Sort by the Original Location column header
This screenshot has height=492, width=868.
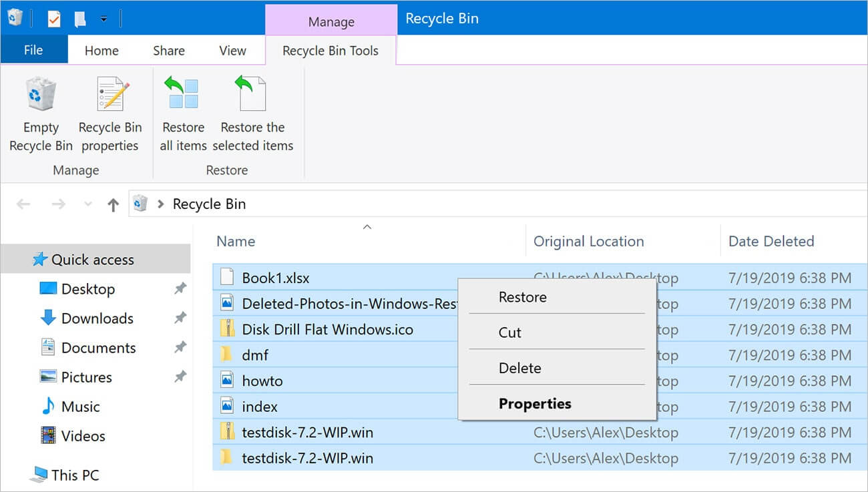(x=588, y=242)
